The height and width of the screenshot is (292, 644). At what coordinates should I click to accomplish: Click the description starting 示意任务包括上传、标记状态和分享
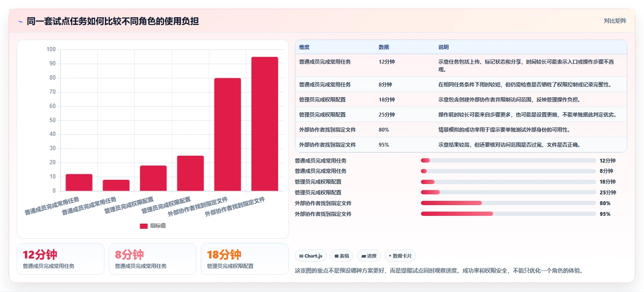tap(526, 66)
